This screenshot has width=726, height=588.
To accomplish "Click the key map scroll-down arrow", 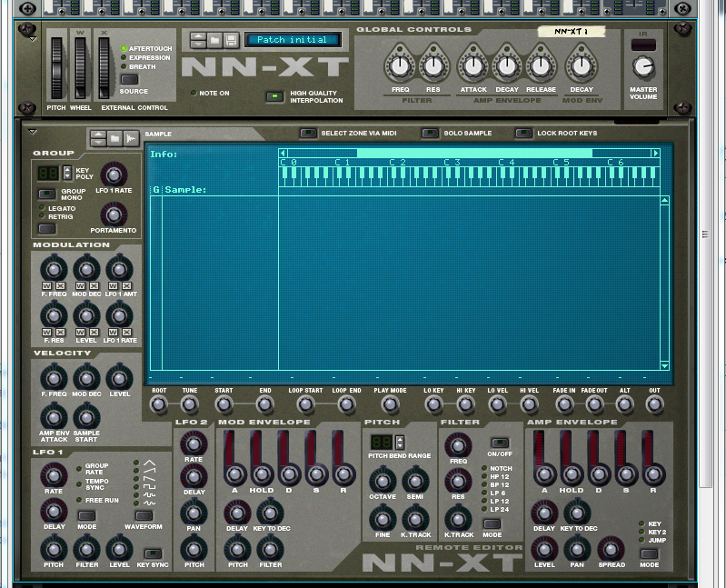I will tap(664, 366).
